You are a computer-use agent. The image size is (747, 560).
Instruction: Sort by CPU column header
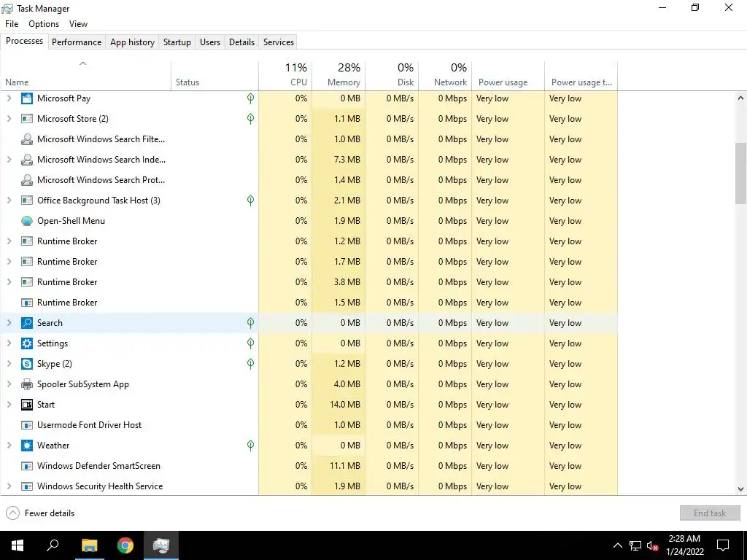pyautogui.click(x=285, y=76)
